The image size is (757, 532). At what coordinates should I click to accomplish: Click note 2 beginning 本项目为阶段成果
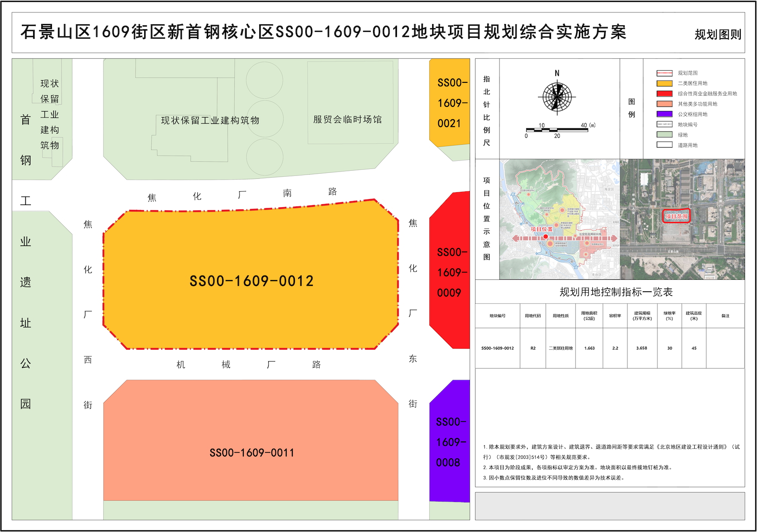click(578, 468)
